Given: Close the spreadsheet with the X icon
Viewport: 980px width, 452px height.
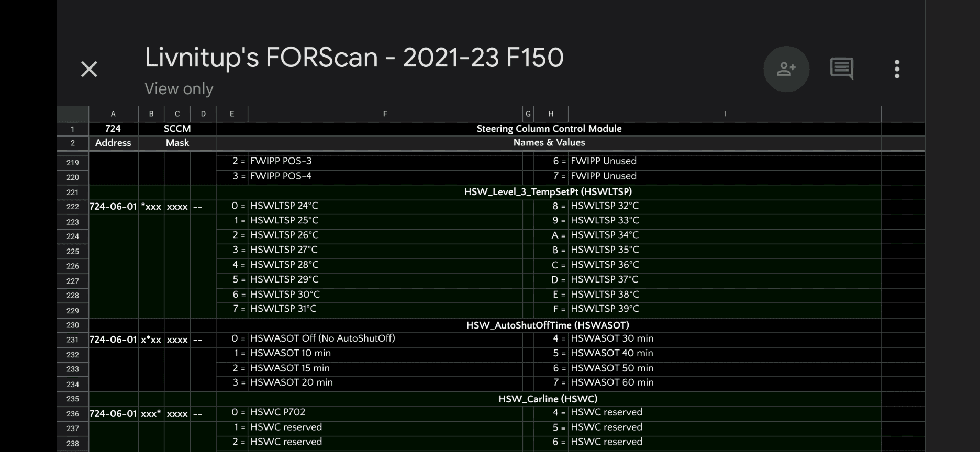Looking at the screenshot, I should pyautogui.click(x=89, y=69).
